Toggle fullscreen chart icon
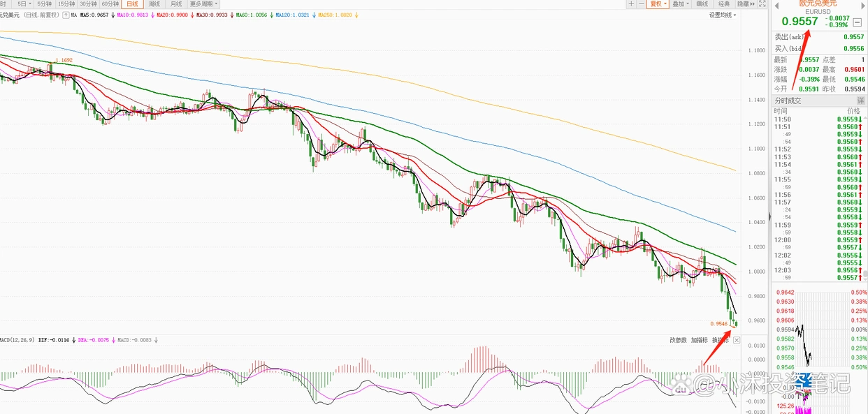 tap(762, 3)
